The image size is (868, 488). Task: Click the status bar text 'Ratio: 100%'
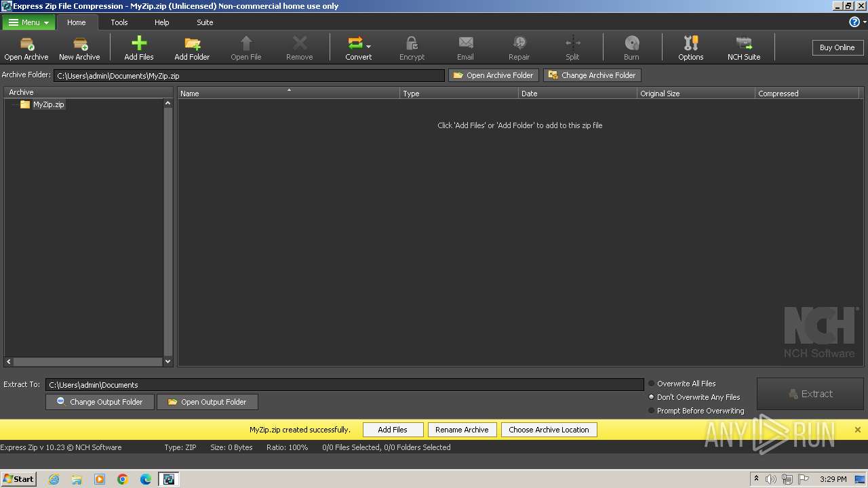coord(287,447)
